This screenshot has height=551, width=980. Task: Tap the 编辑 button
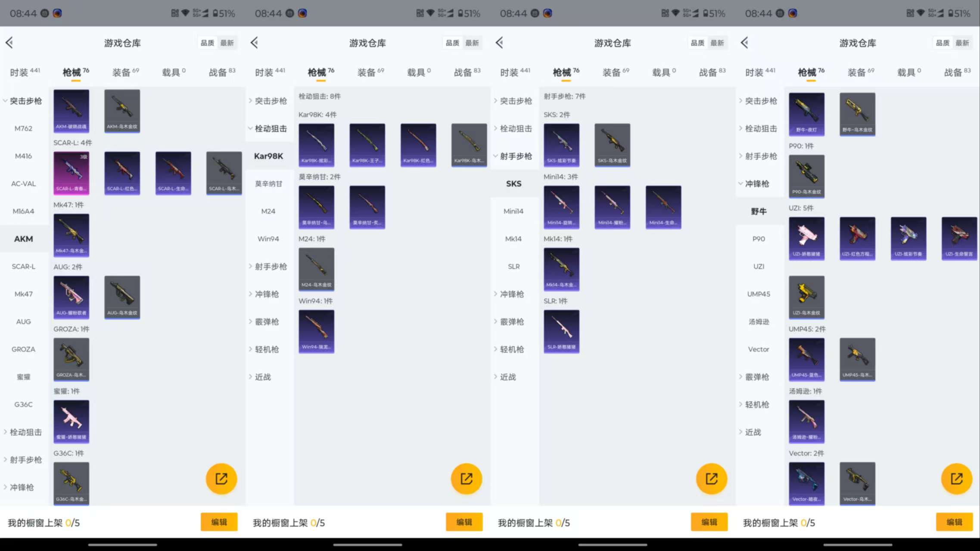tap(219, 522)
